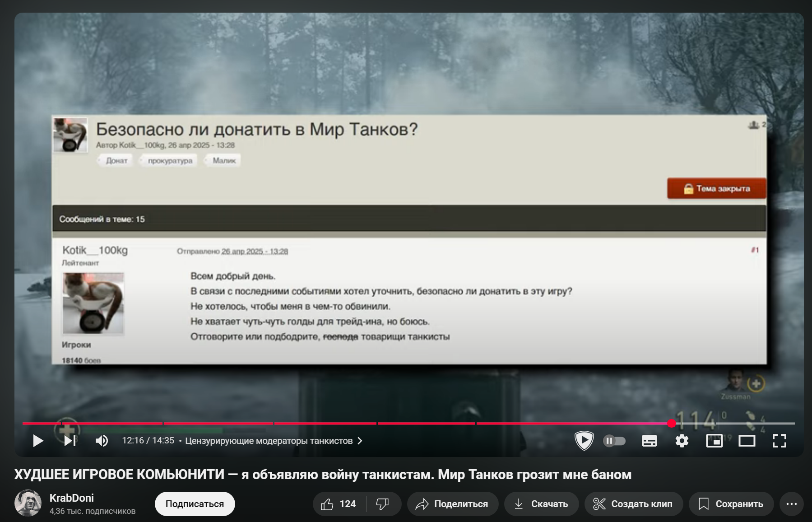Viewport: 812px width, 522px height.
Task: Subscribe with the Подписаться button
Action: (x=195, y=504)
